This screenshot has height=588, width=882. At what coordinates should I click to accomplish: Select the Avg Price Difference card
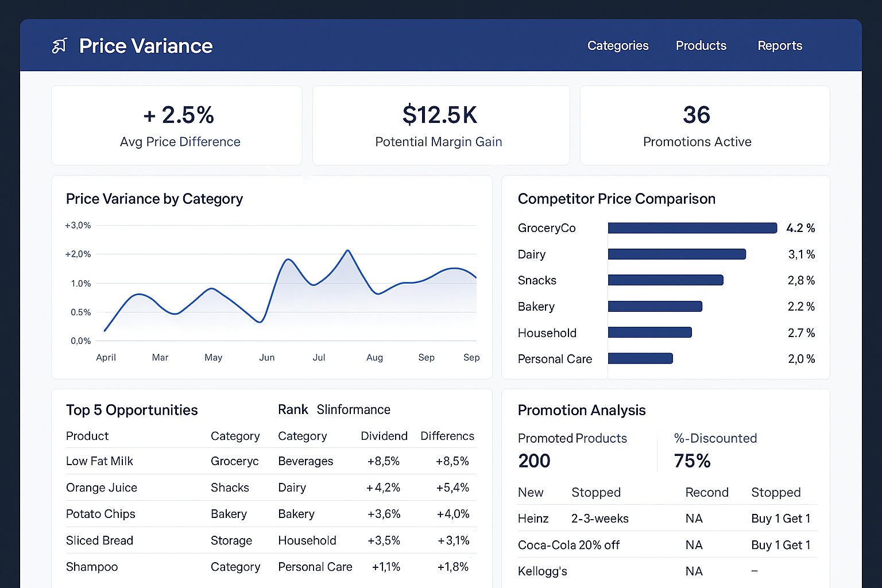[x=177, y=126]
